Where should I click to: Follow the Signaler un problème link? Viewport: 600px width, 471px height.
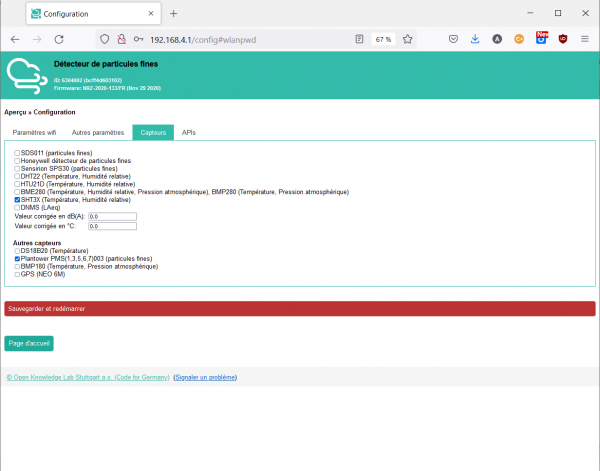(x=205, y=377)
